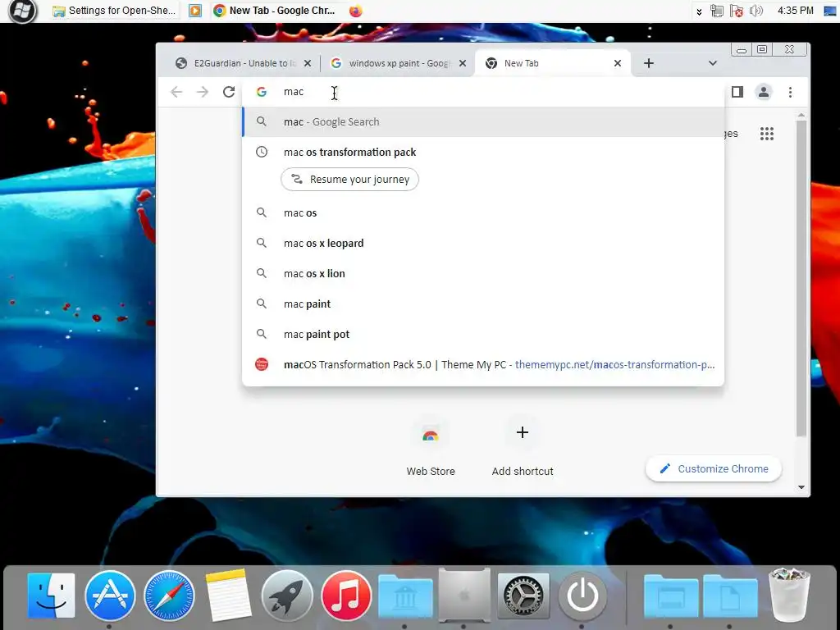Click the show desktop icon in tray
The image size is (840, 630).
pos(830,11)
